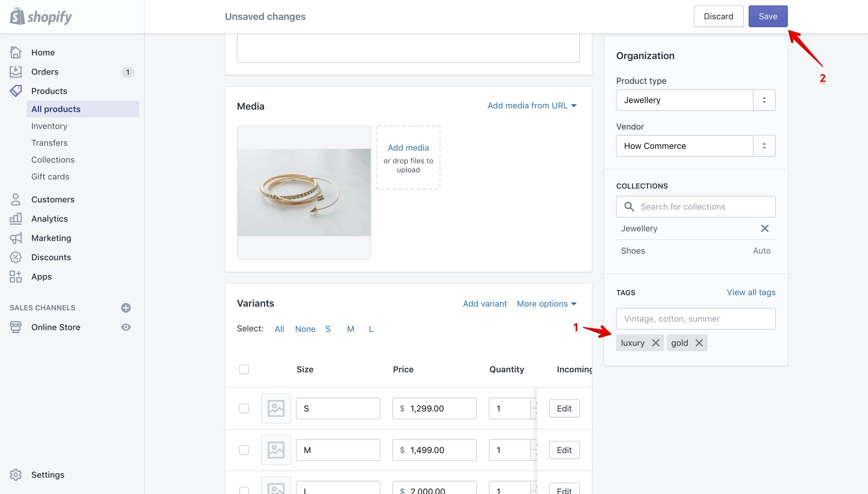Click the Shoes collection row

tap(696, 251)
